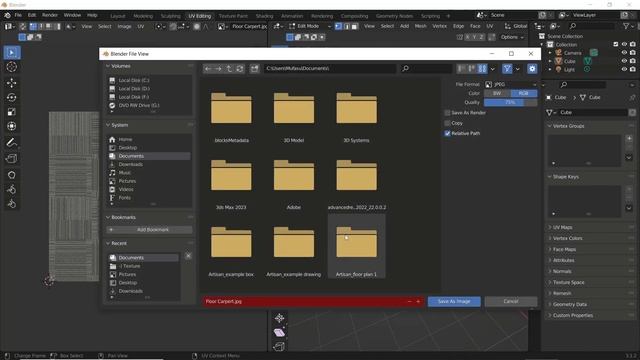Increment file name number with plus button
Screen dimensions: 640x360
(x=418, y=302)
